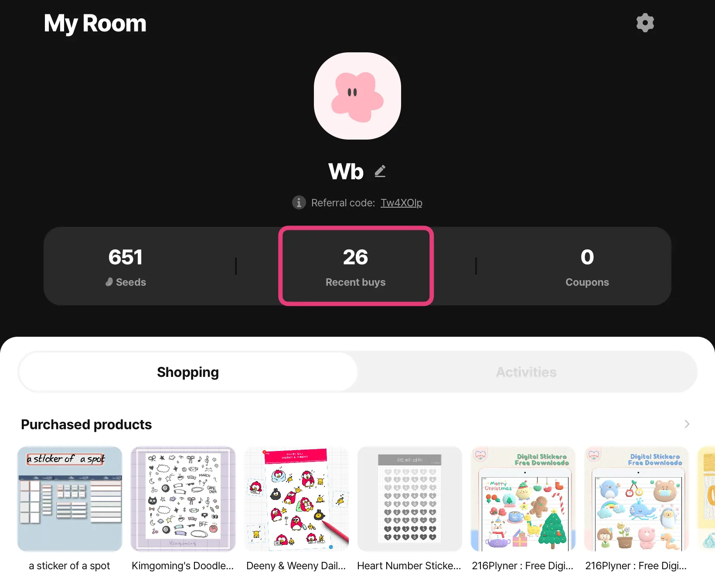Open partially visible yellow product thumbnail
The width and height of the screenshot is (715, 588).
coord(706,499)
